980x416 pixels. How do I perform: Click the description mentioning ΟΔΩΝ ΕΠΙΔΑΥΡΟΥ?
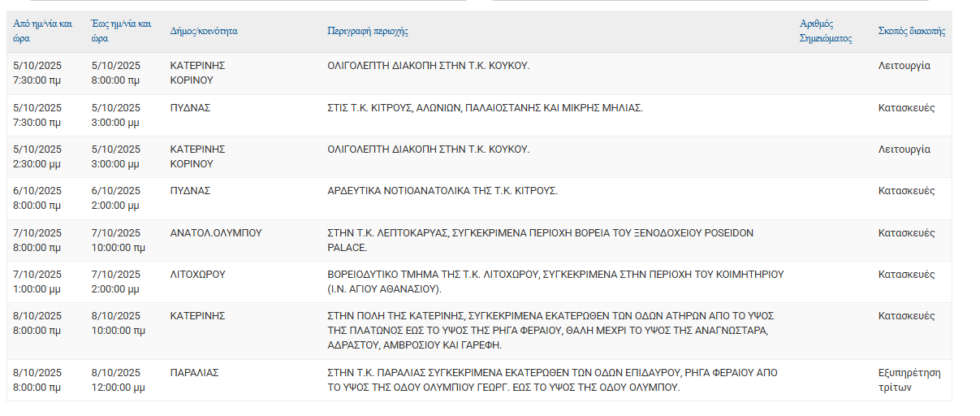552,380
